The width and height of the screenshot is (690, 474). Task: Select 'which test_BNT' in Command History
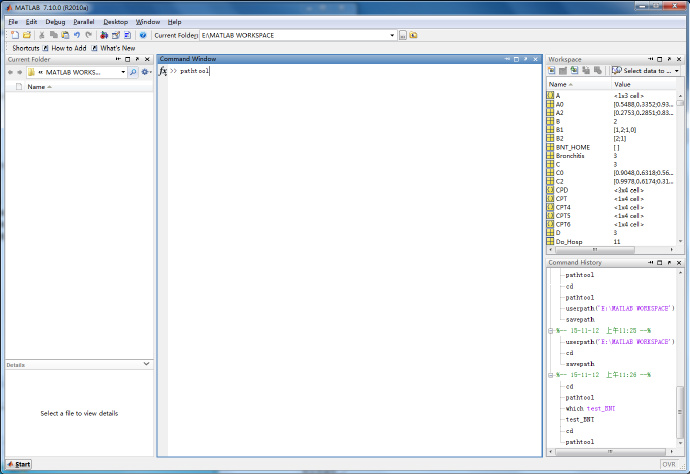(590, 408)
